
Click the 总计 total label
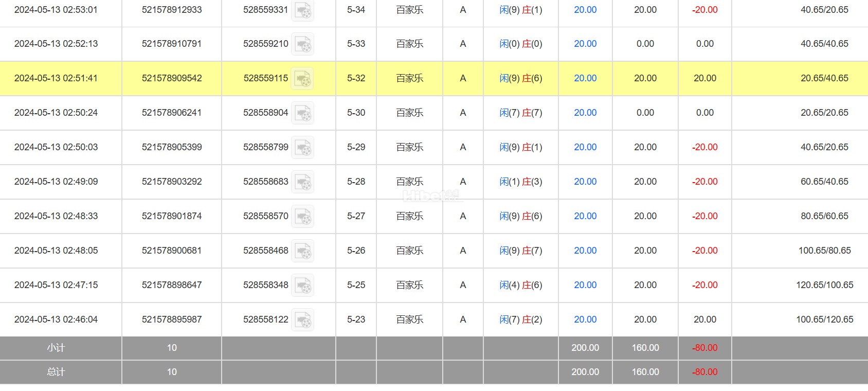[x=56, y=372]
